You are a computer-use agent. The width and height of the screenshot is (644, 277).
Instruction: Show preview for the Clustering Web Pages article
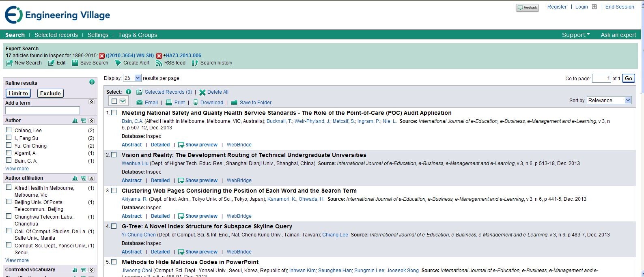click(x=198, y=216)
